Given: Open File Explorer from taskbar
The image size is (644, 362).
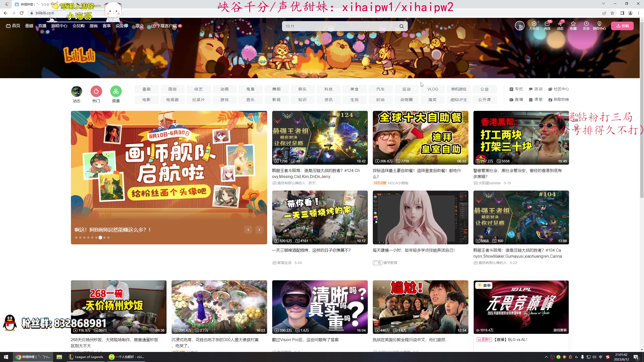Looking at the screenshot, I should tap(59, 357).
